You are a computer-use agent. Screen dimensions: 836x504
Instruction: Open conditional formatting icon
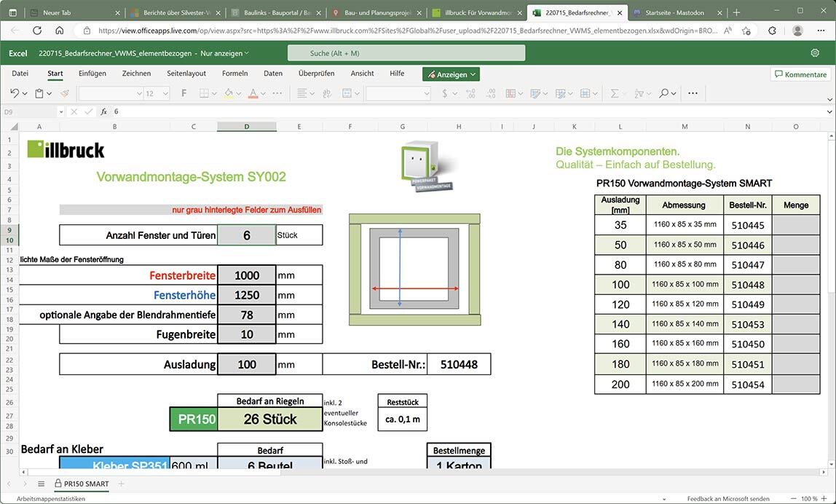pyautogui.click(x=510, y=93)
